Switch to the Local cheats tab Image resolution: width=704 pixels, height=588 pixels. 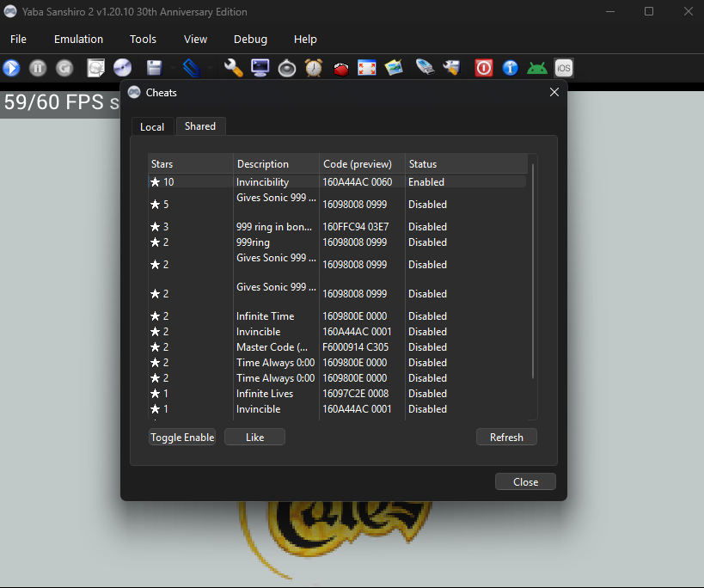click(x=152, y=127)
